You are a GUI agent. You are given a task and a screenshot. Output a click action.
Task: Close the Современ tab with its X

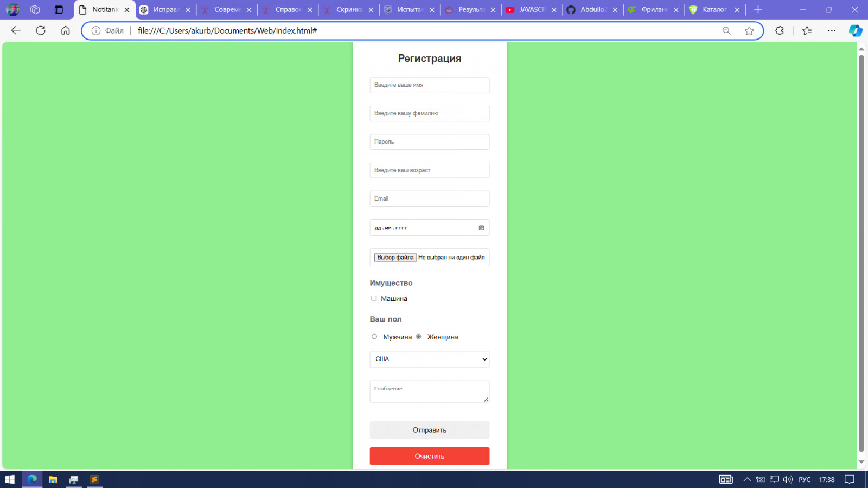tap(249, 10)
